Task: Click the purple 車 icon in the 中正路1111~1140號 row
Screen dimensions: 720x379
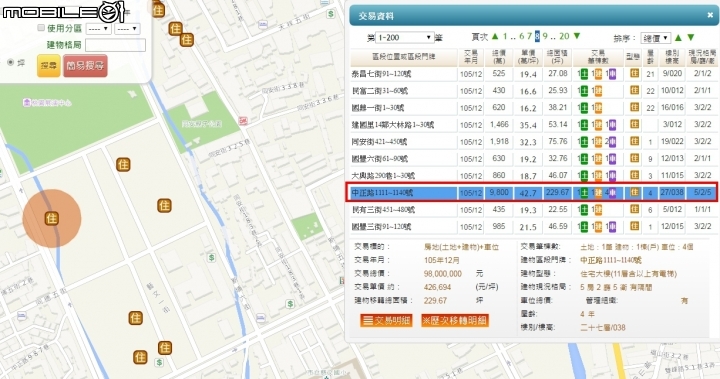Action: [x=612, y=193]
